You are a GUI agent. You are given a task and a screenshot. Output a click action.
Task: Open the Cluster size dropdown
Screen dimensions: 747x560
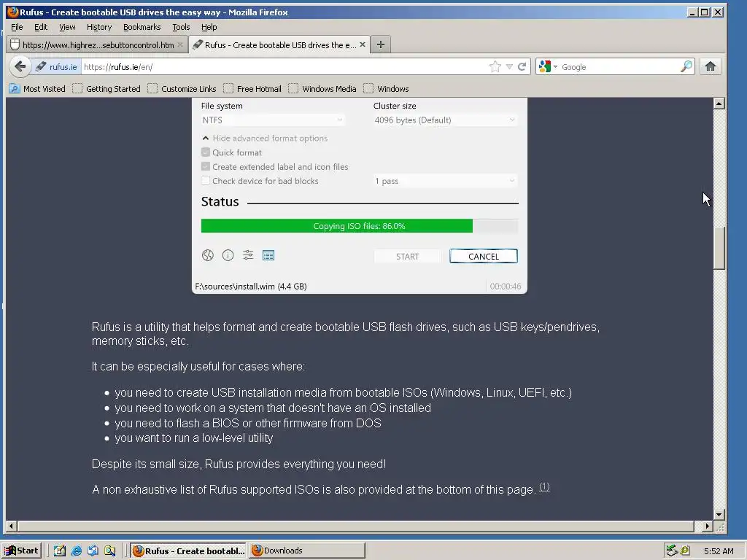click(445, 120)
